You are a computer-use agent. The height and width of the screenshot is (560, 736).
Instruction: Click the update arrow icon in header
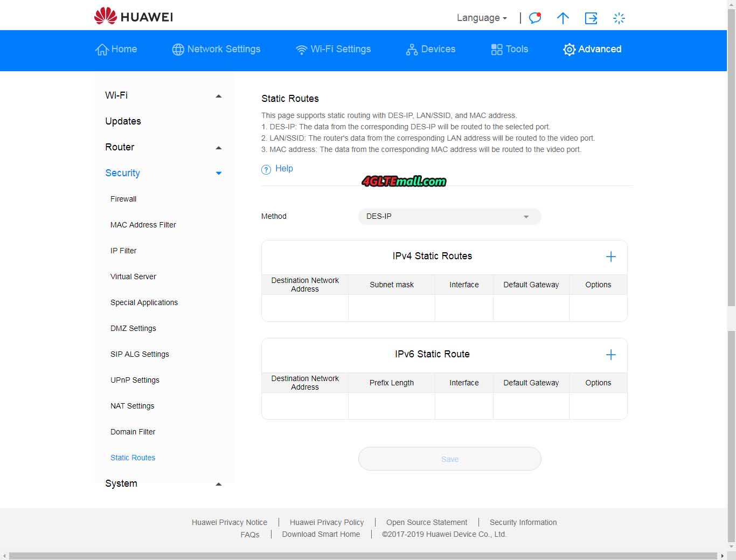click(563, 18)
